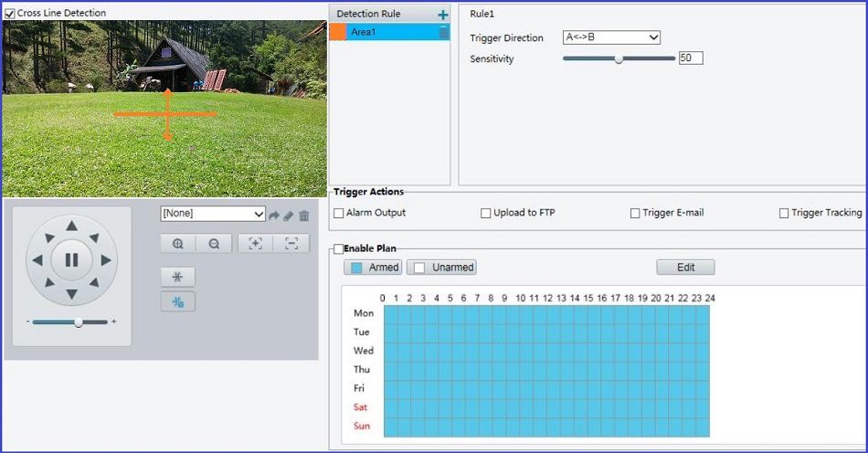The width and height of the screenshot is (868, 453).
Task: Move camera up-right with diagonal arrow
Action: tap(94, 237)
